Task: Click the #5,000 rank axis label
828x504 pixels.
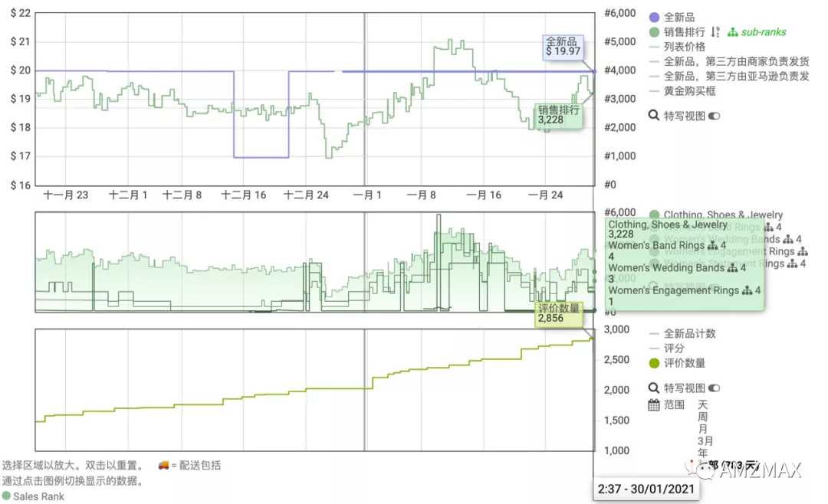Action: (620, 41)
